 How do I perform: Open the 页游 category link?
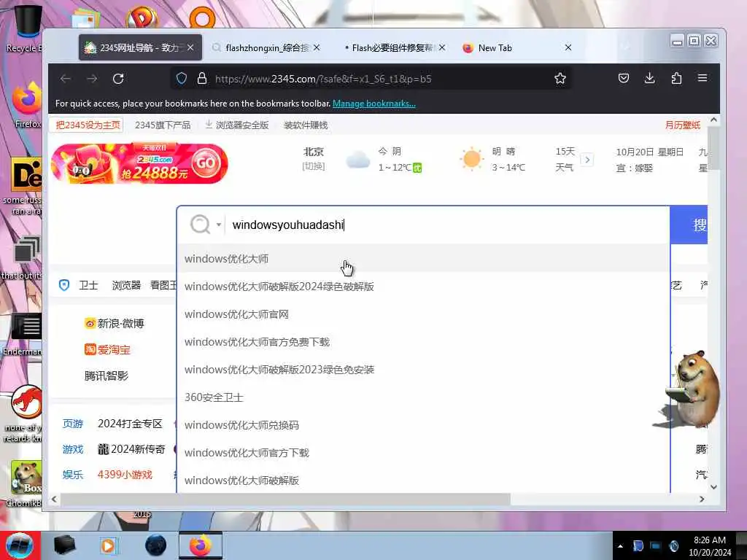[73, 424]
